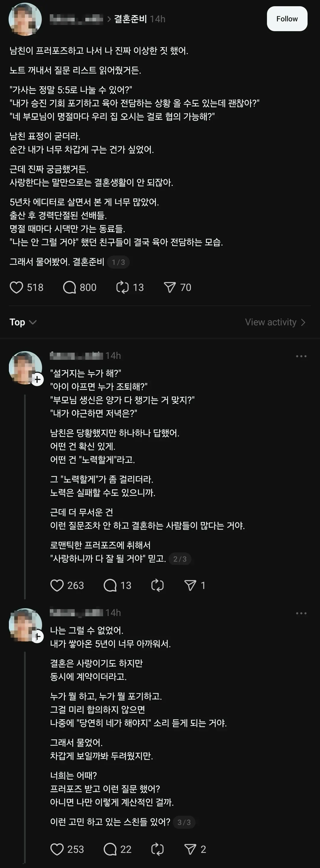The image size is (320, 868).
Task: Open more options for the 3/3 reply
Action: point(301,613)
